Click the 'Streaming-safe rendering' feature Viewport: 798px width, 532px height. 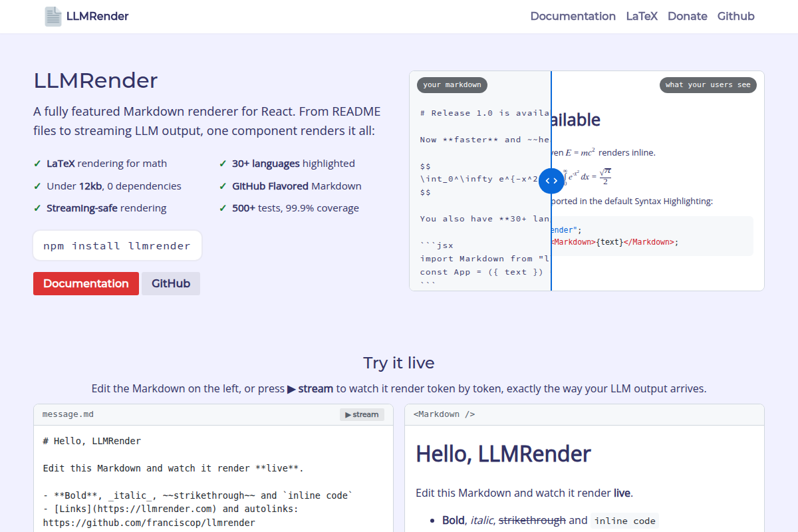click(x=106, y=208)
